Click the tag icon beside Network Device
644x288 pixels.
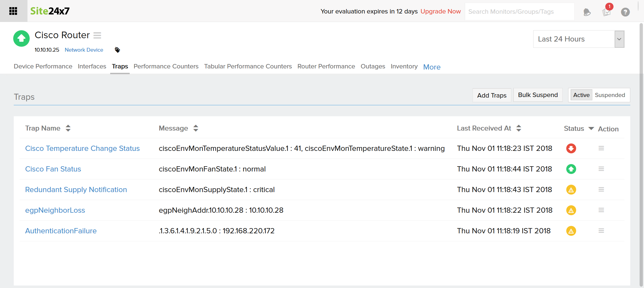[x=117, y=50]
